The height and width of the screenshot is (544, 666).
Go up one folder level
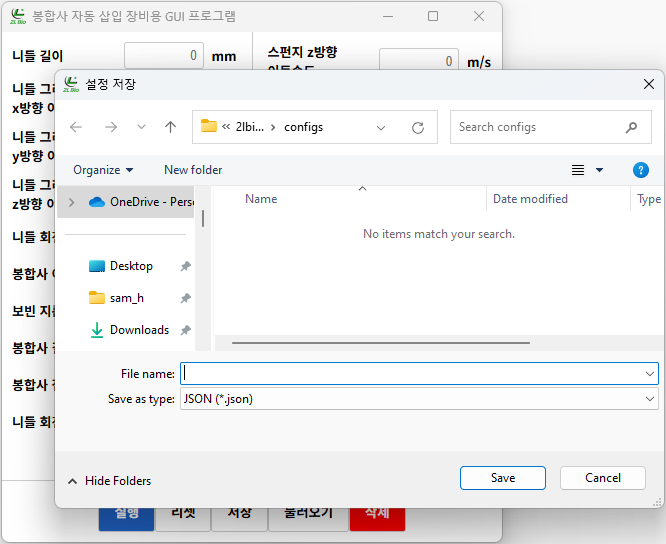(x=170, y=127)
